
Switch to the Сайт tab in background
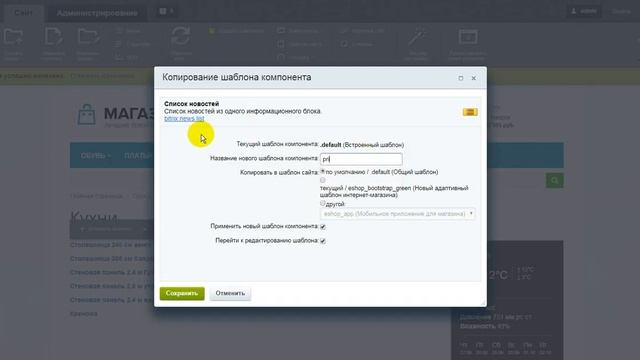coord(23,12)
